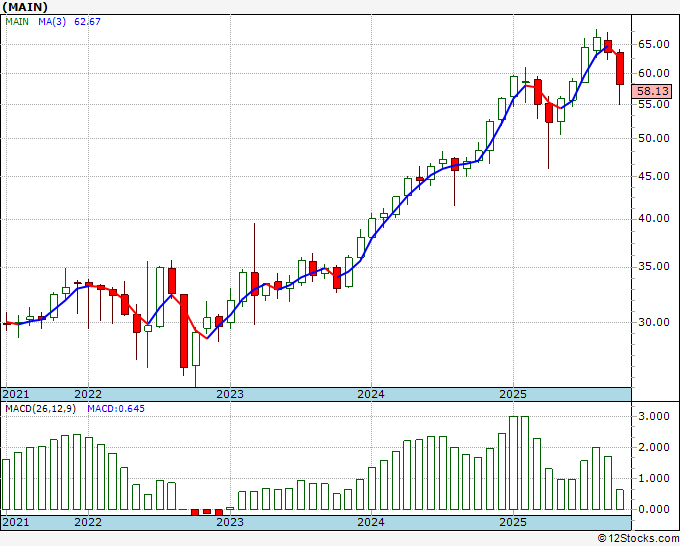Click the latest MACD bar at 0.645

point(620,500)
